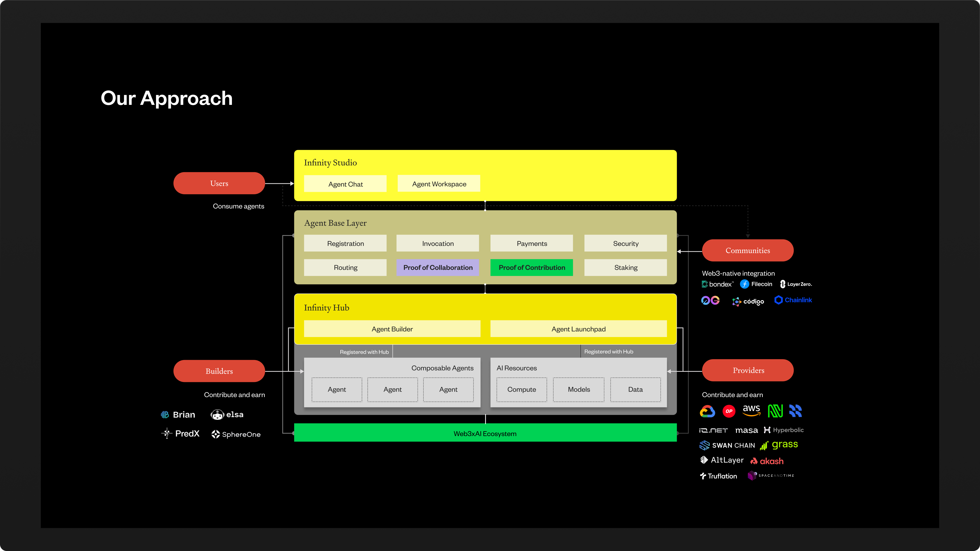The width and height of the screenshot is (980, 551).
Task: Click the 'Agent Base Layer' heading
Action: (x=335, y=223)
